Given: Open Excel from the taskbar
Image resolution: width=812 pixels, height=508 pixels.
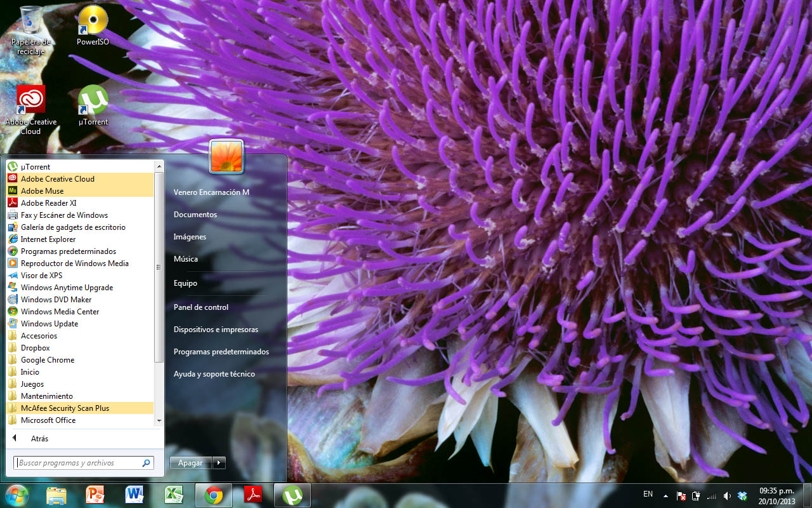Looking at the screenshot, I should (174, 495).
